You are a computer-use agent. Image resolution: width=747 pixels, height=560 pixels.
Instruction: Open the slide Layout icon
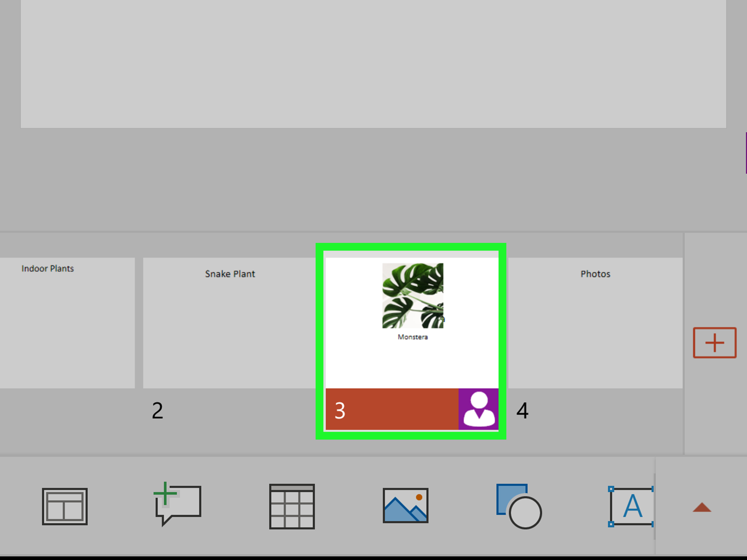65,506
